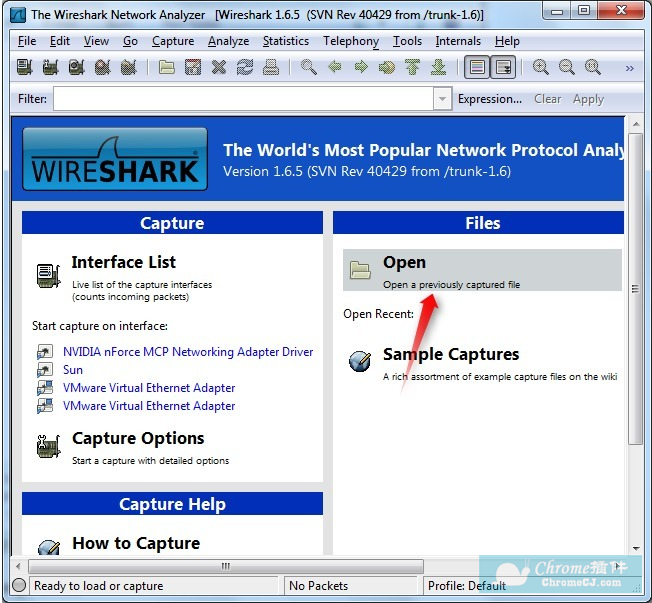Click the reload capture file icon

tap(245, 67)
